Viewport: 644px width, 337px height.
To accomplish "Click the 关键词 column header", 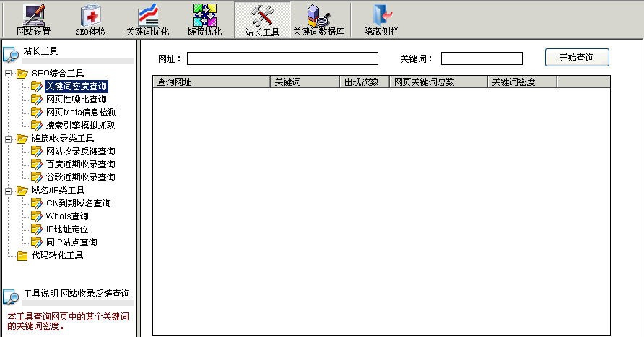I will [x=305, y=82].
